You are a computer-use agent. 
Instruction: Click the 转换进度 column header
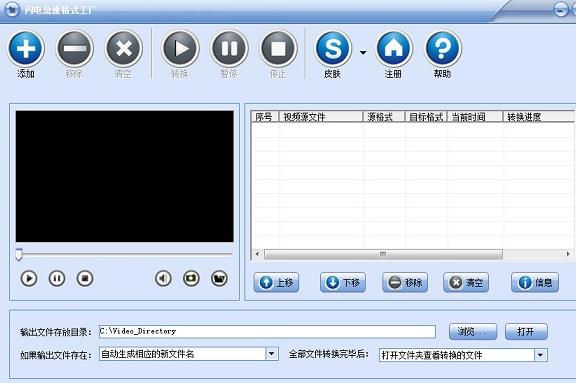coord(538,117)
